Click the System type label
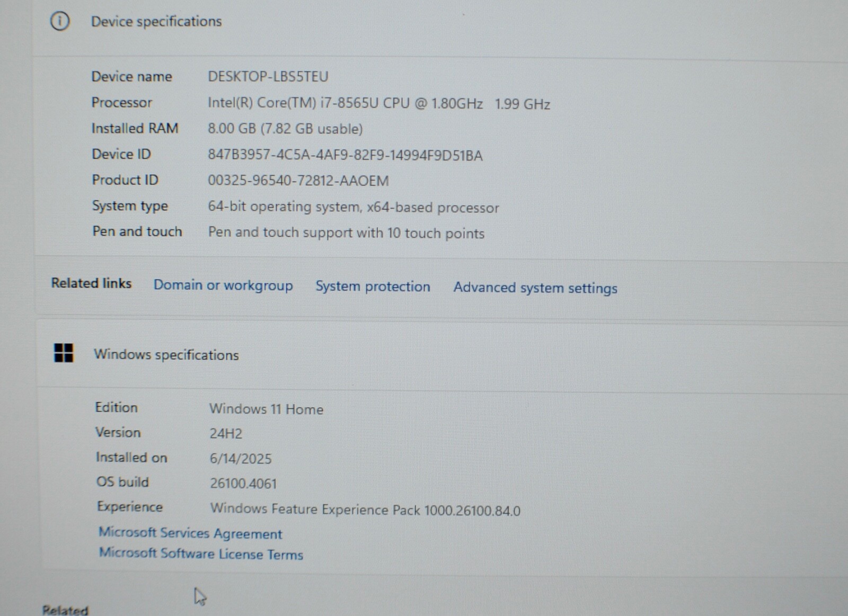848x616 pixels. [130, 206]
